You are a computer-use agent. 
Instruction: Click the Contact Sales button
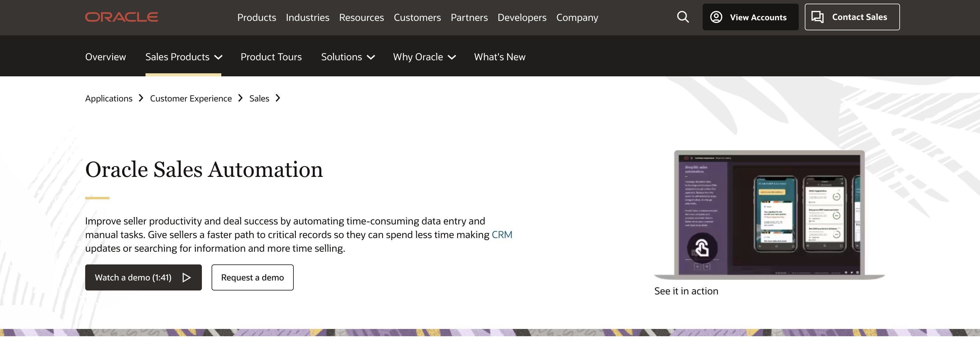click(852, 17)
